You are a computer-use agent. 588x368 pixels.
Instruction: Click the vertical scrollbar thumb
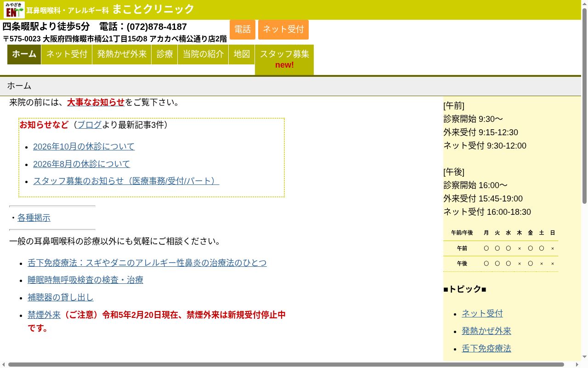tap(584, 105)
